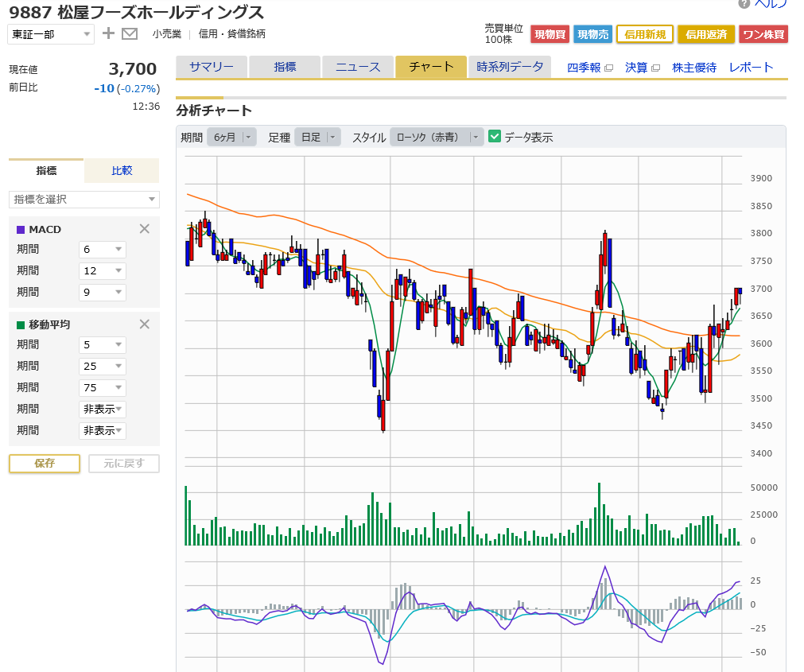Click the current price 3,700
The height and width of the screenshot is (672, 804).
click(132, 68)
